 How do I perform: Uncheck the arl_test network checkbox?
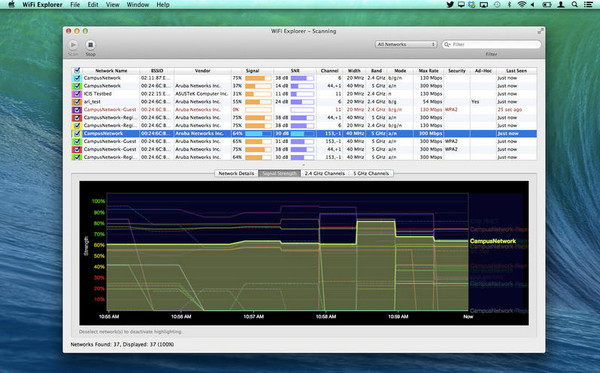(77, 102)
